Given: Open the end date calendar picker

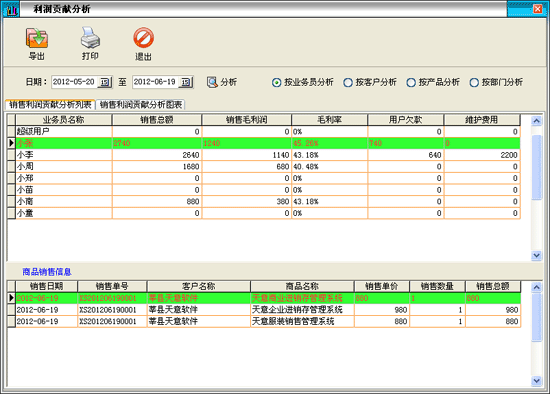Looking at the screenshot, I should (x=186, y=82).
